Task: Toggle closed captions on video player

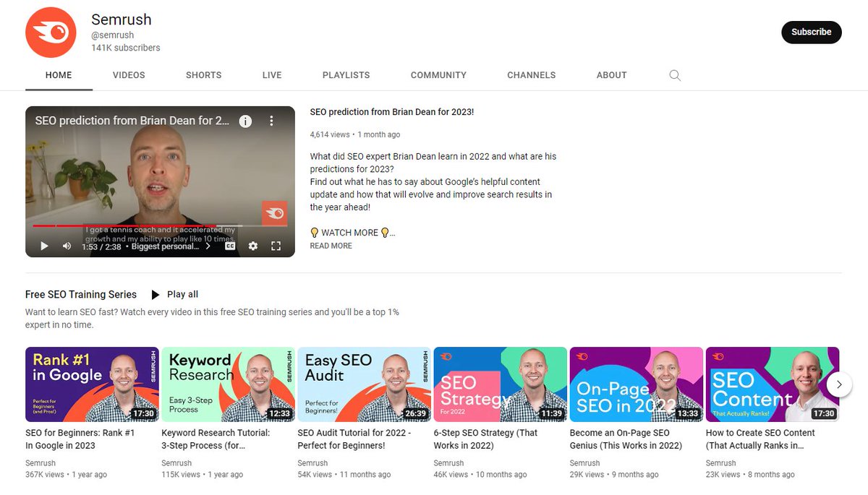Action: [x=230, y=246]
